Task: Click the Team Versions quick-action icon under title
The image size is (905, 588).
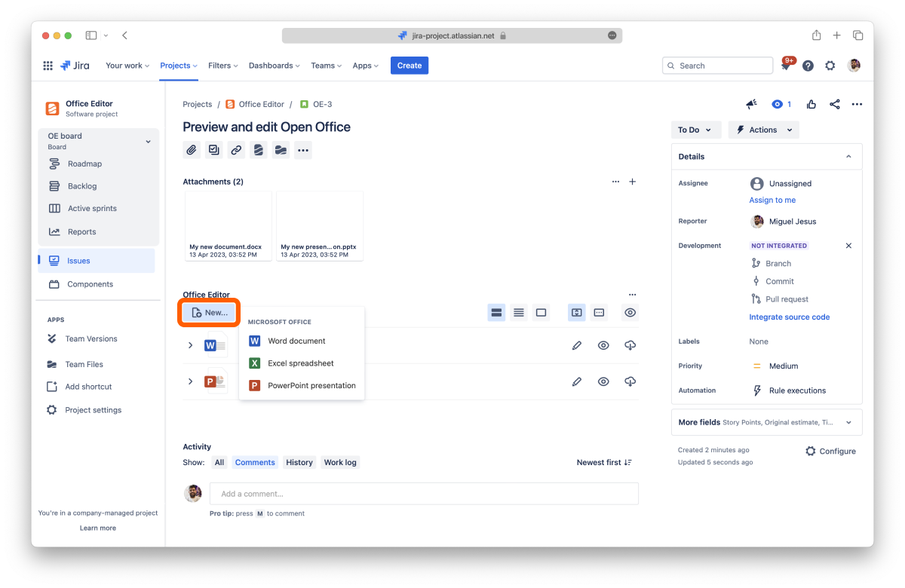Action: click(x=259, y=150)
